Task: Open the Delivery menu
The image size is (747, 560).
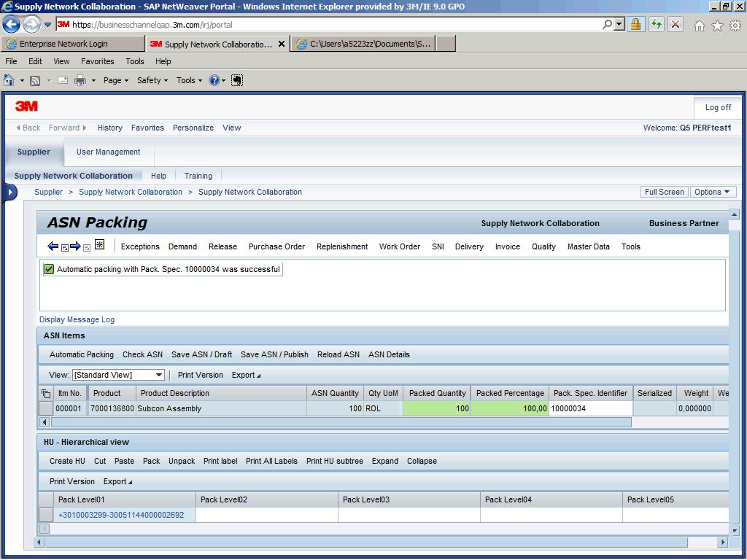Action: [469, 246]
